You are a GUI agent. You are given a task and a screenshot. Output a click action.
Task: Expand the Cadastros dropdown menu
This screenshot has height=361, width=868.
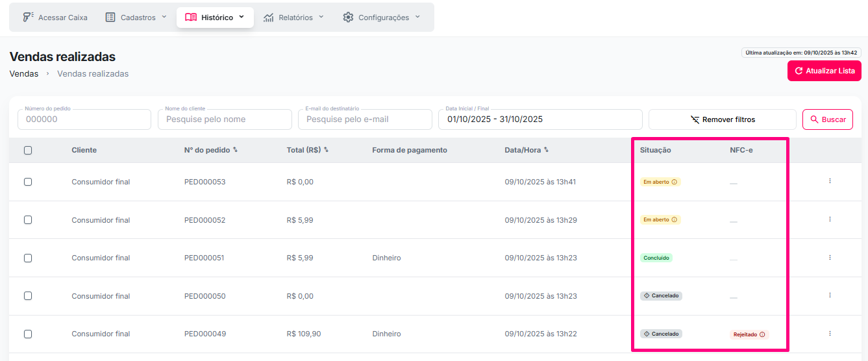tap(136, 18)
